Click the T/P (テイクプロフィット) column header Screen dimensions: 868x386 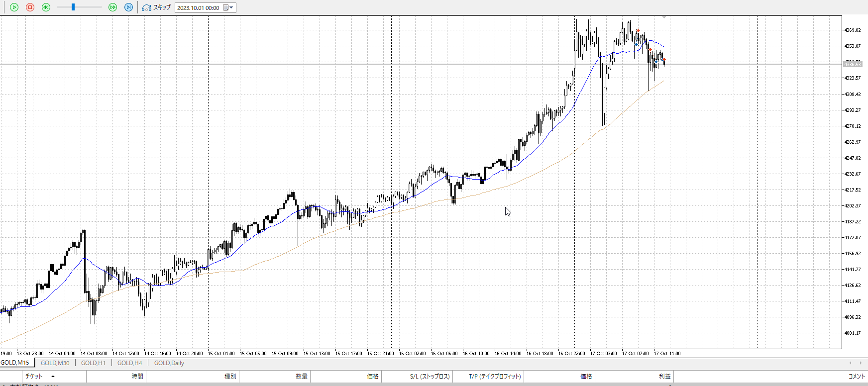click(495, 377)
